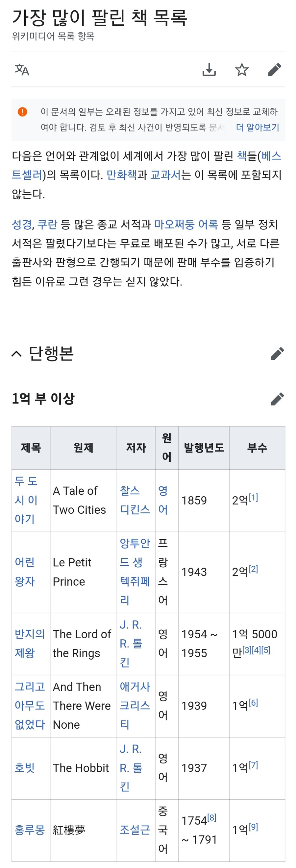Open the 어린 왕자 table link
Screen dimensions: 296x868
[25, 572]
